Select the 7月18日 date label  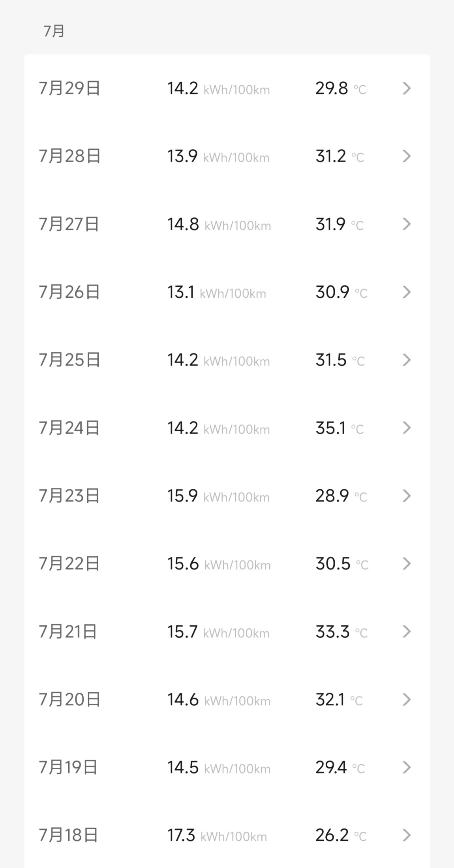click(x=68, y=835)
